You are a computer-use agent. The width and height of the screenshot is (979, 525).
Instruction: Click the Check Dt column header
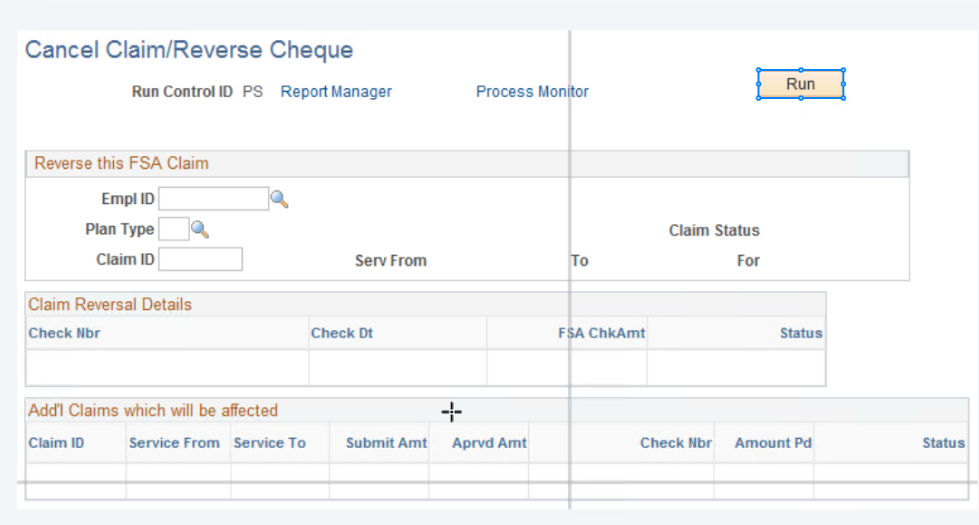point(342,333)
